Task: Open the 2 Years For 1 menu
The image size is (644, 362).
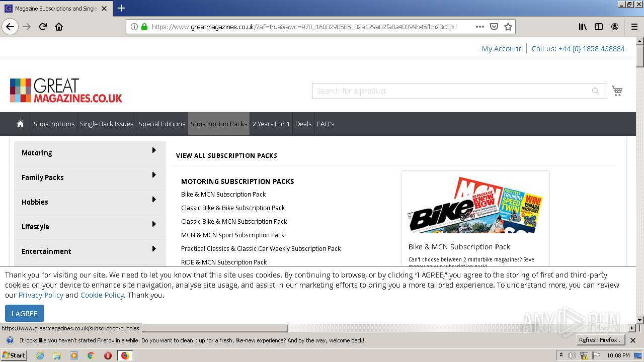Action: [271, 124]
